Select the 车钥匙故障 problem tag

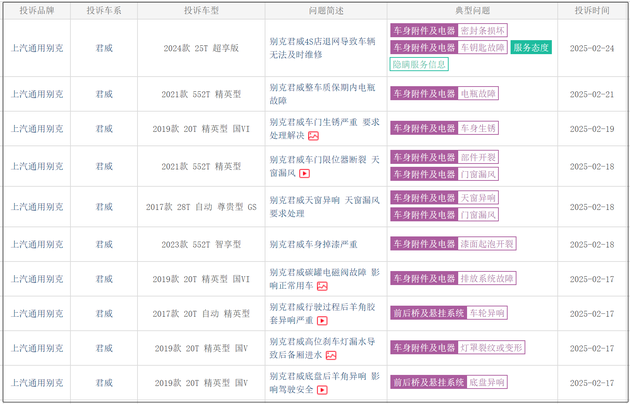pos(483,47)
